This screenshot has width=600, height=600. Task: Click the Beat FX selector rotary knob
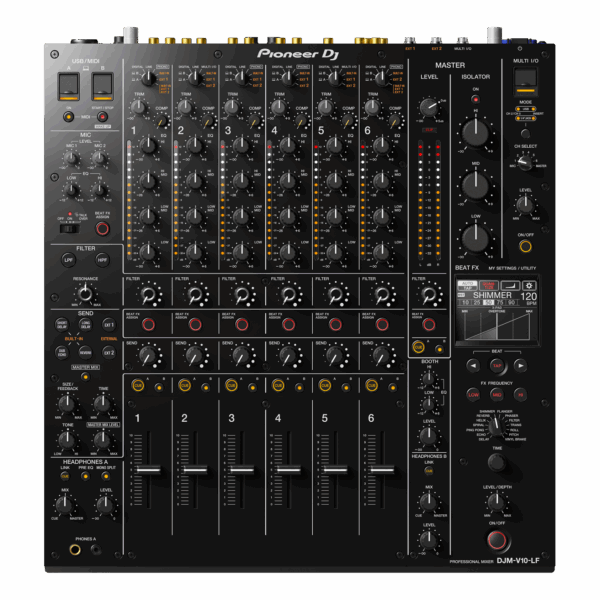coord(496,425)
